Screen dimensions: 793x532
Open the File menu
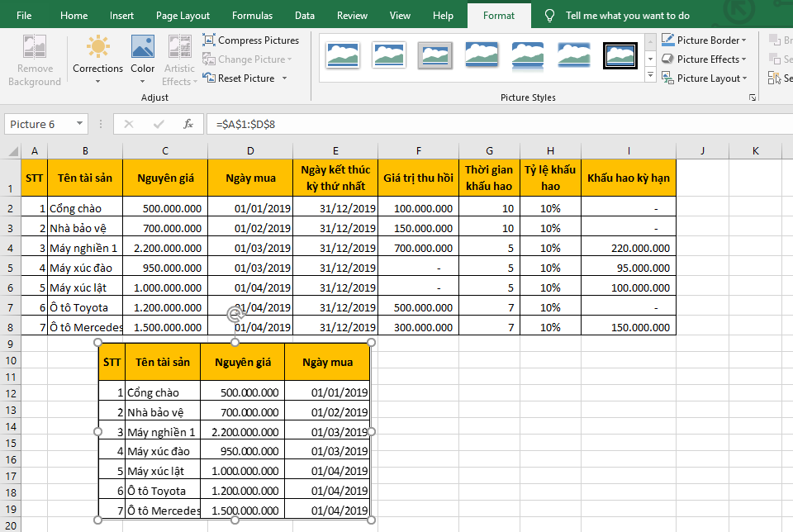[x=25, y=16]
